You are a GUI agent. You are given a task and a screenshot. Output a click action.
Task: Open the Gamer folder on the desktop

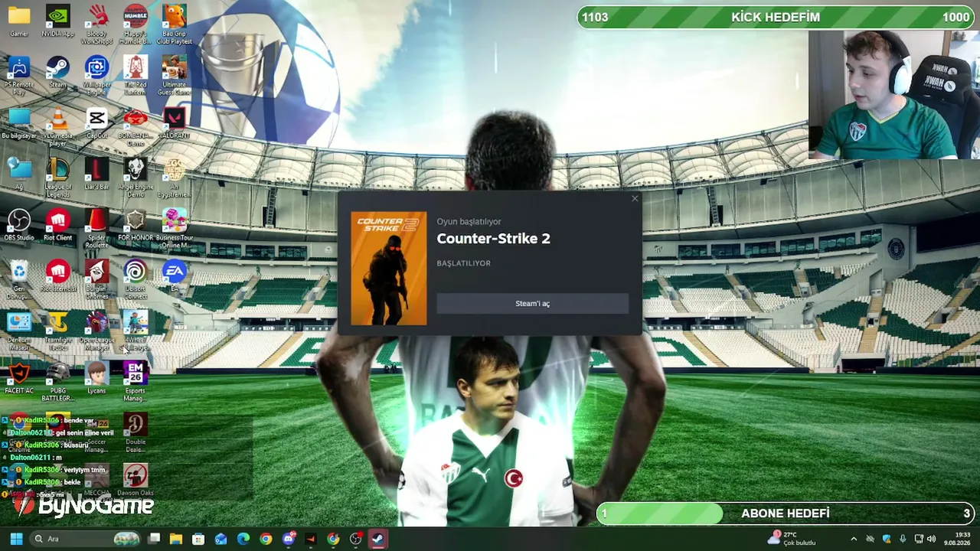(19, 21)
